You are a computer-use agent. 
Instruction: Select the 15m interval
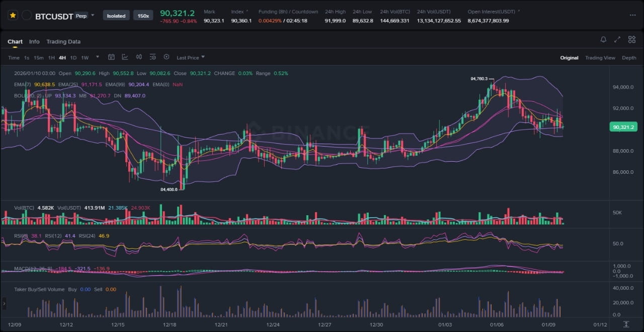(x=39, y=57)
